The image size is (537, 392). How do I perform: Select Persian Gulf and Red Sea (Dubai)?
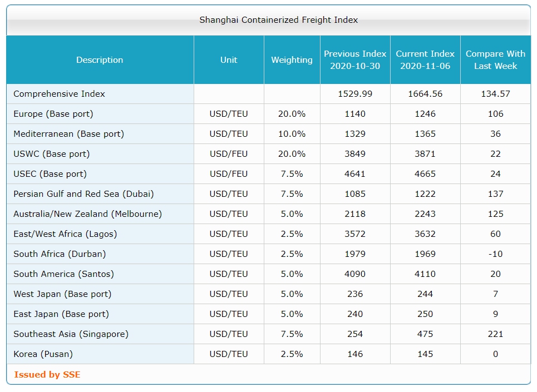tap(83, 194)
